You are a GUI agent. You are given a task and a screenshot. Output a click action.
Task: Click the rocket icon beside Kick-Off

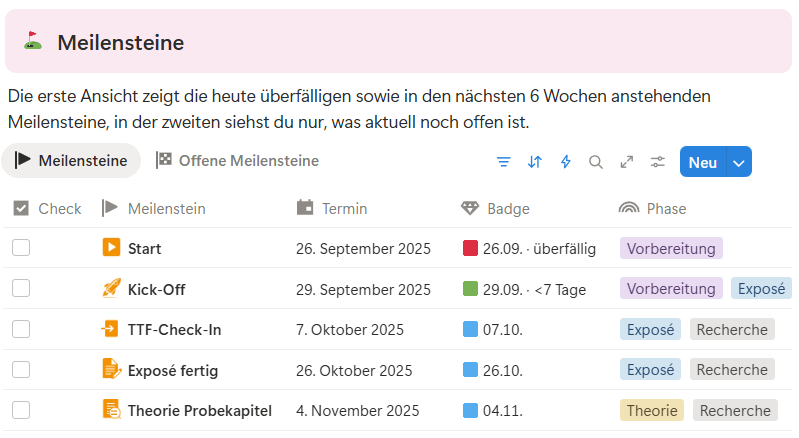tap(111, 288)
